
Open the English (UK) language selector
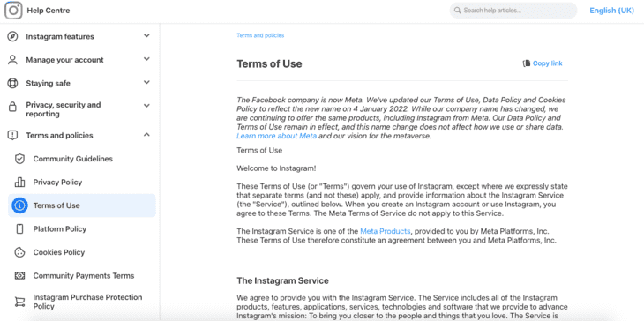611,11
